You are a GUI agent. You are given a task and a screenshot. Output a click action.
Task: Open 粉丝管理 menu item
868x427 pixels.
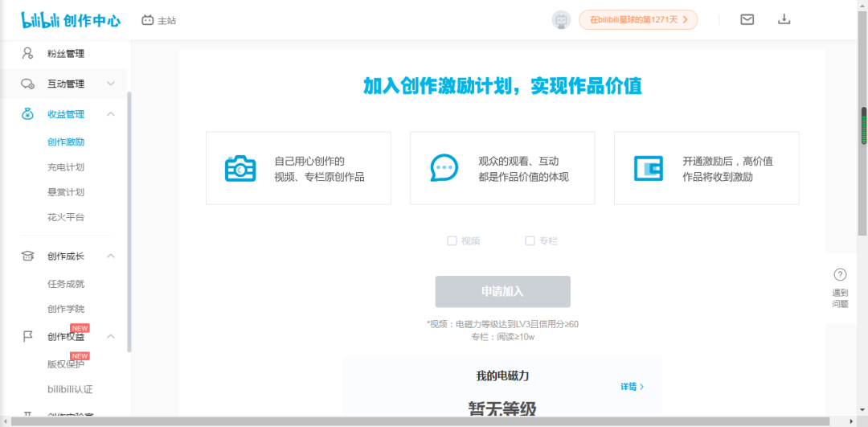click(x=66, y=54)
